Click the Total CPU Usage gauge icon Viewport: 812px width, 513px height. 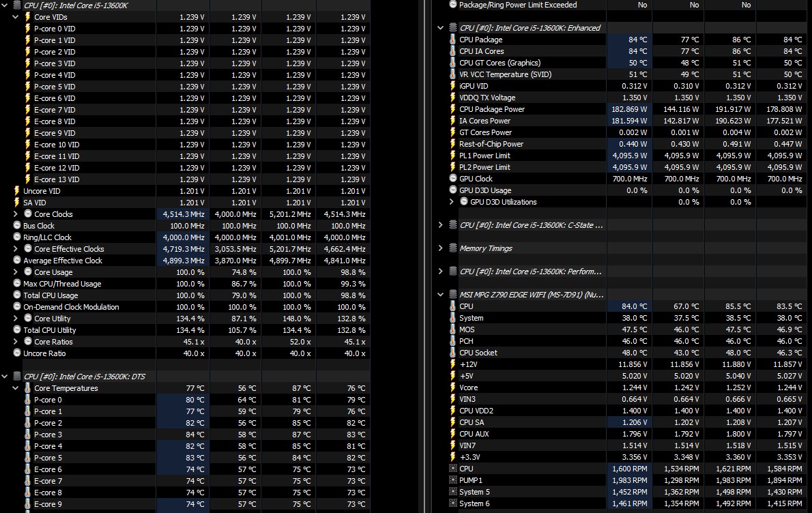pyautogui.click(x=17, y=295)
